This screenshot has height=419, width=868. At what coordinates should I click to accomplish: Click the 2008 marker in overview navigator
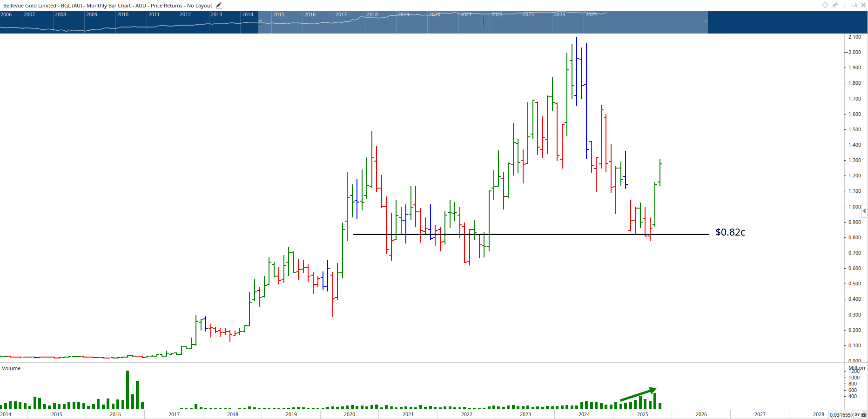61,14
